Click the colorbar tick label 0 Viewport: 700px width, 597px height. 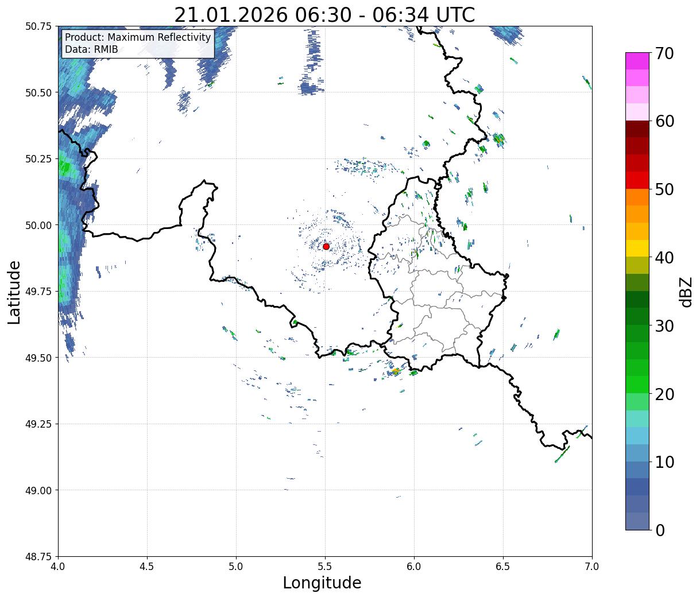point(660,530)
